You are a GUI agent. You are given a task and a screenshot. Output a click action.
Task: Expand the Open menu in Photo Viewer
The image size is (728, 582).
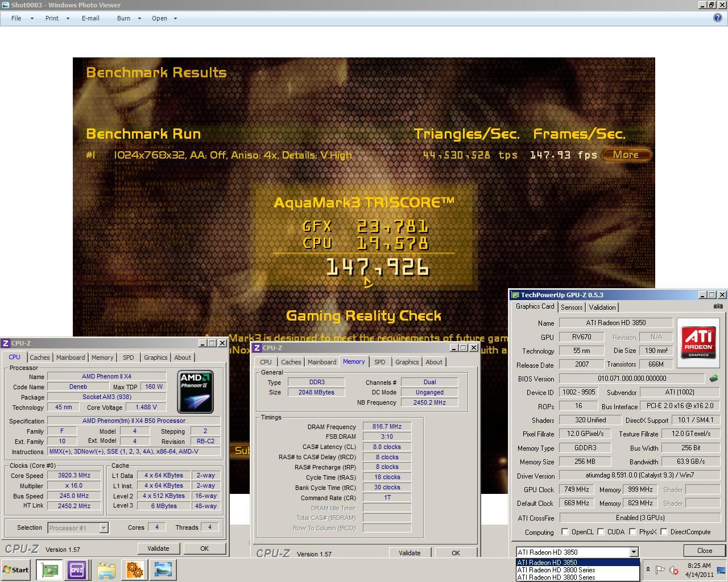164,18
